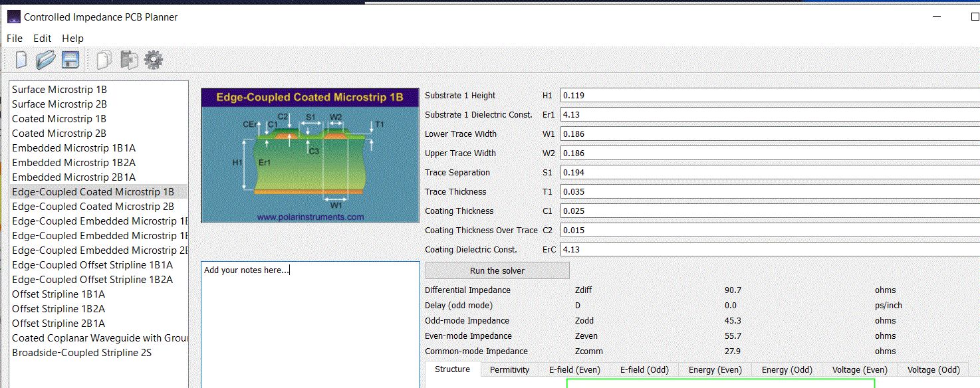980x388 pixels.
Task: Click the Copy pages toolbar icon
Action: point(104,60)
